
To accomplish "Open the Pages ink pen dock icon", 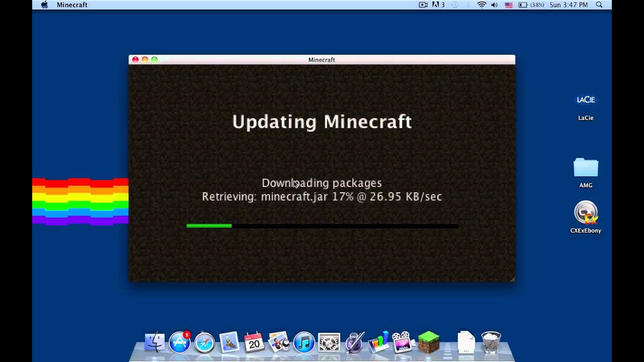I will (354, 342).
